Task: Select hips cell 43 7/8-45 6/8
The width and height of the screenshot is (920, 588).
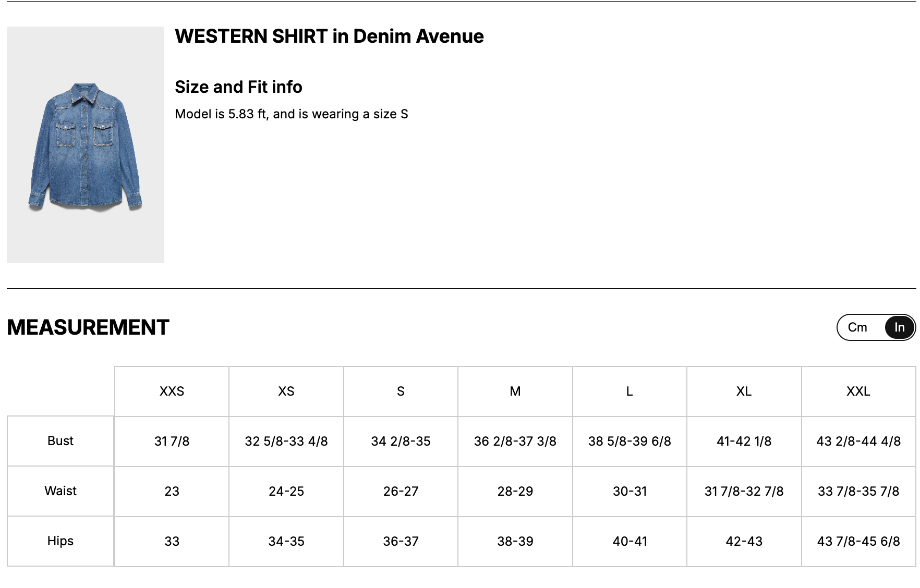Action: pos(858,542)
